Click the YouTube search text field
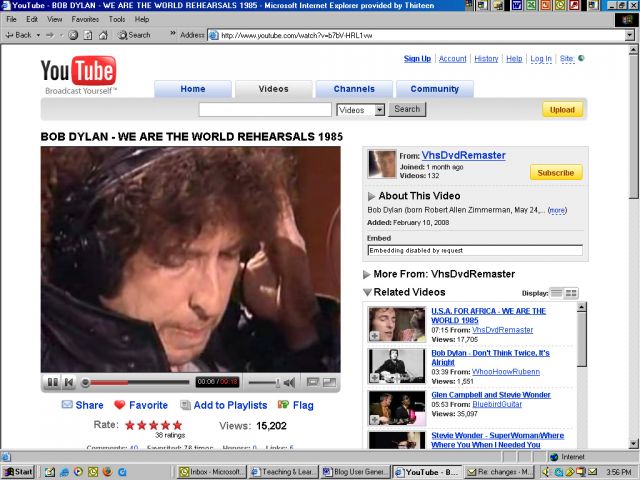This screenshot has width=640, height=480. coord(265,109)
